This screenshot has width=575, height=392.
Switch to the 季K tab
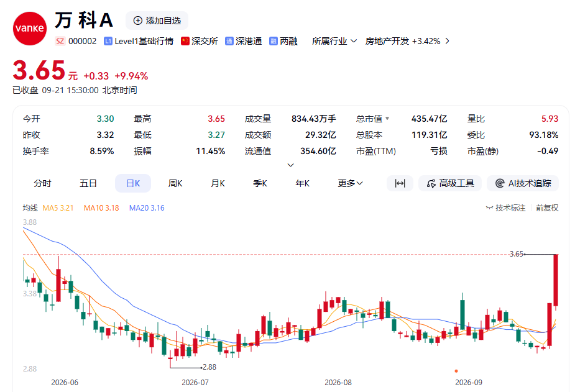[x=260, y=183]
